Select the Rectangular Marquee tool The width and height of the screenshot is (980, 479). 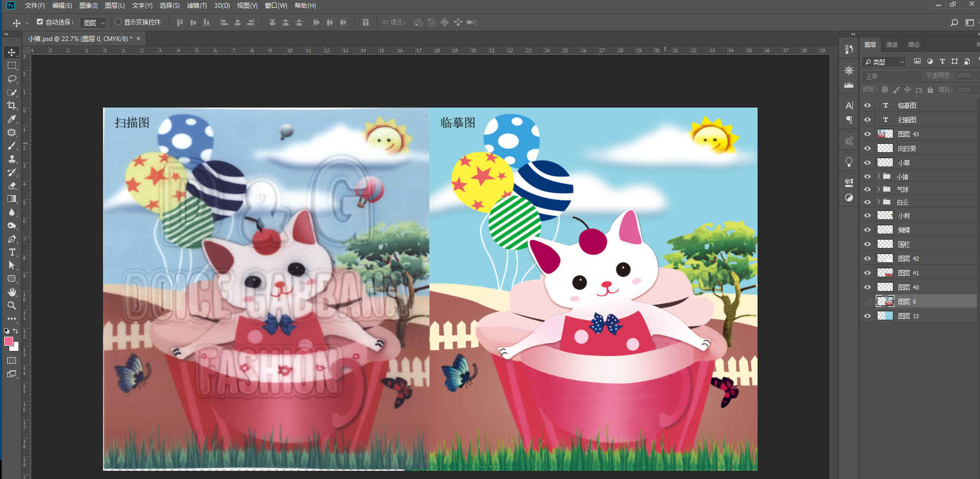pyautogui.click(x=12, y=66)
